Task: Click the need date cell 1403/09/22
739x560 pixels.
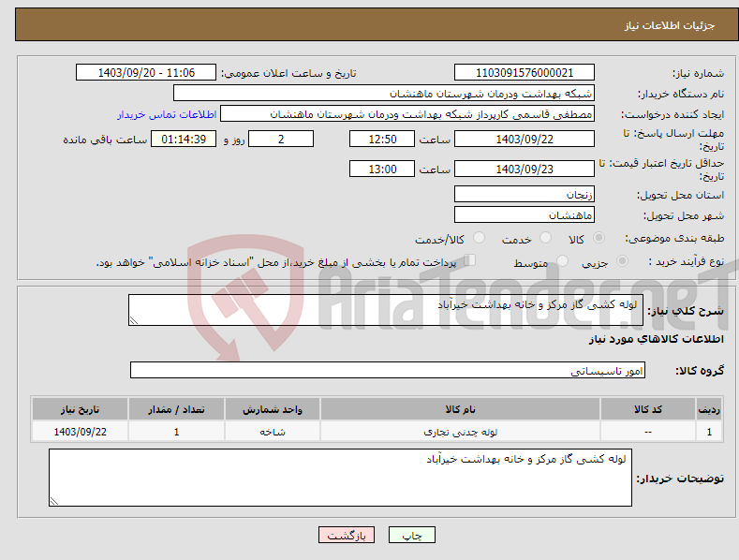Action: click(x=80, y=432)
